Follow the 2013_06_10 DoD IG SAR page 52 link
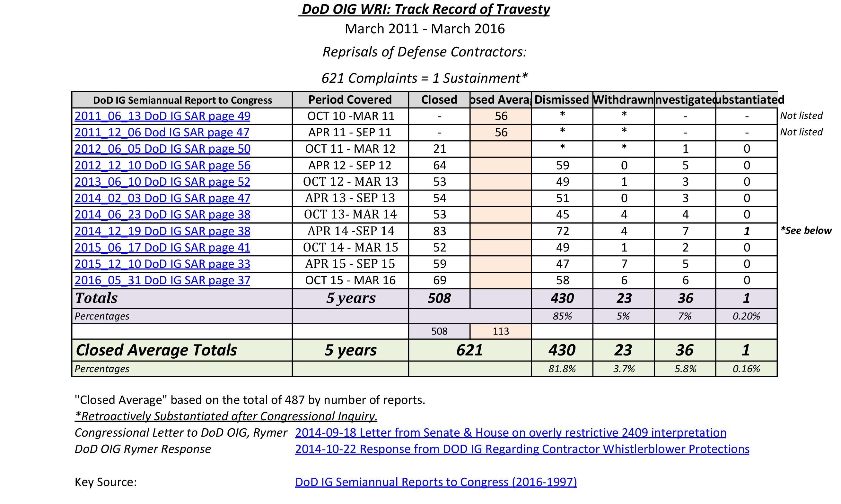The height and width of the screenshot is (504, 841). tap(162, 182)
